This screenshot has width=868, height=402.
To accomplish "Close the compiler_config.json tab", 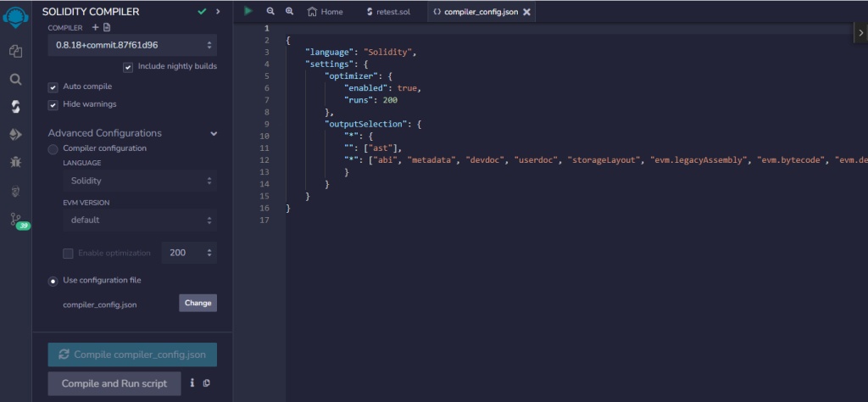I will (x=526, y=12).
